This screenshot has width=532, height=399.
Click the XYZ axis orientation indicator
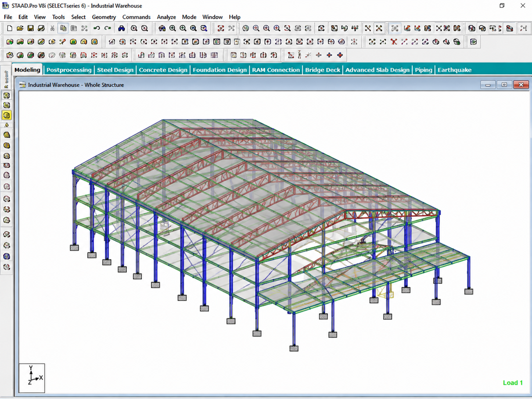pos(32,378)
